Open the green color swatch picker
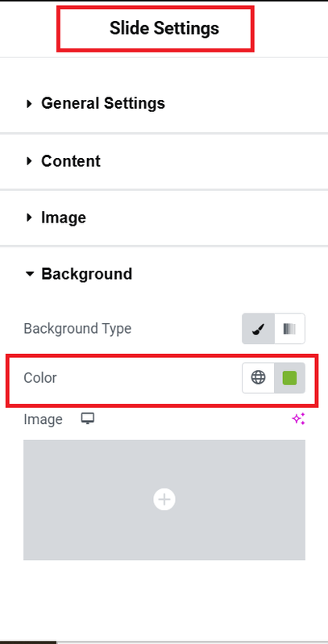Viewport: 328px width, 644px height. 289,377
